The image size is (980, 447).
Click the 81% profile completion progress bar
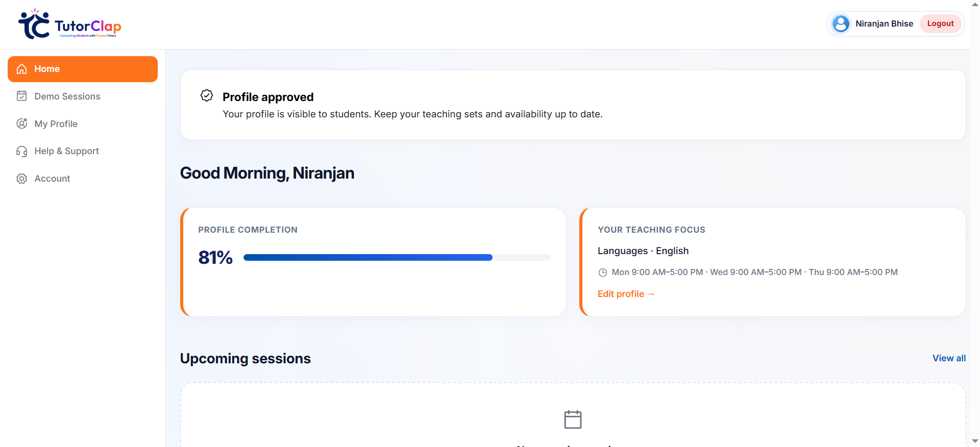[x=397, y=258]
